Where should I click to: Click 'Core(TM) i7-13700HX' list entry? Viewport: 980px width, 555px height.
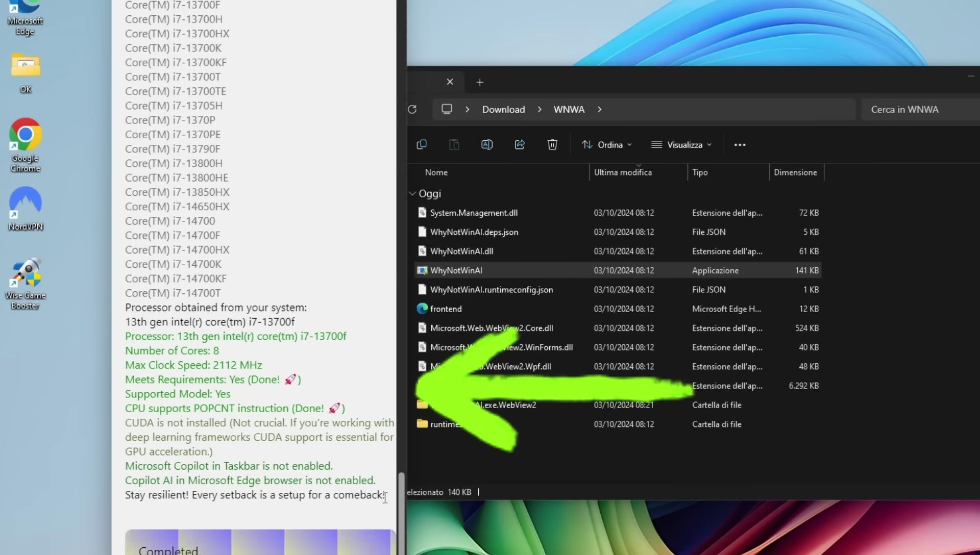click(177, 34)
